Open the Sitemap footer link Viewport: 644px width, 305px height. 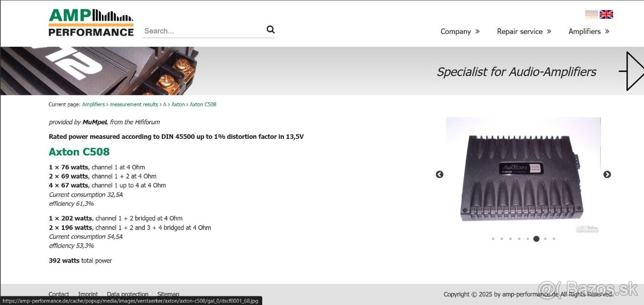(x=168, y=294)
